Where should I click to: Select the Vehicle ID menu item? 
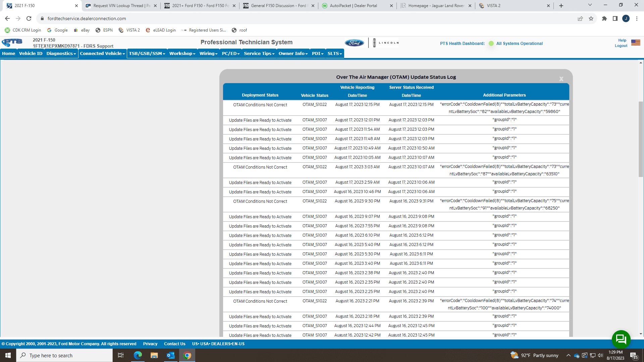click(x=31, y=54)
